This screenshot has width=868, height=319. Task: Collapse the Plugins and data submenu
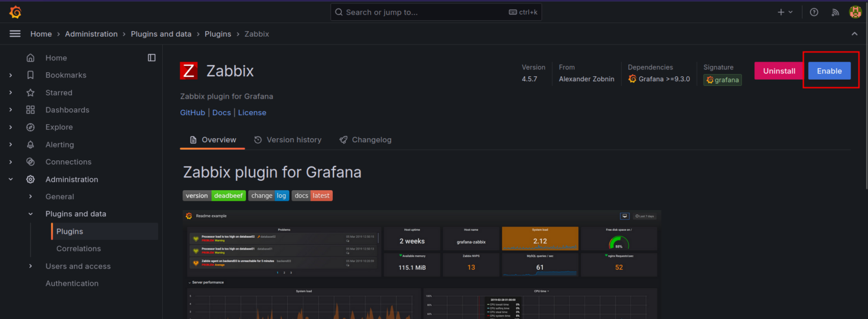[x=31, y=214]
